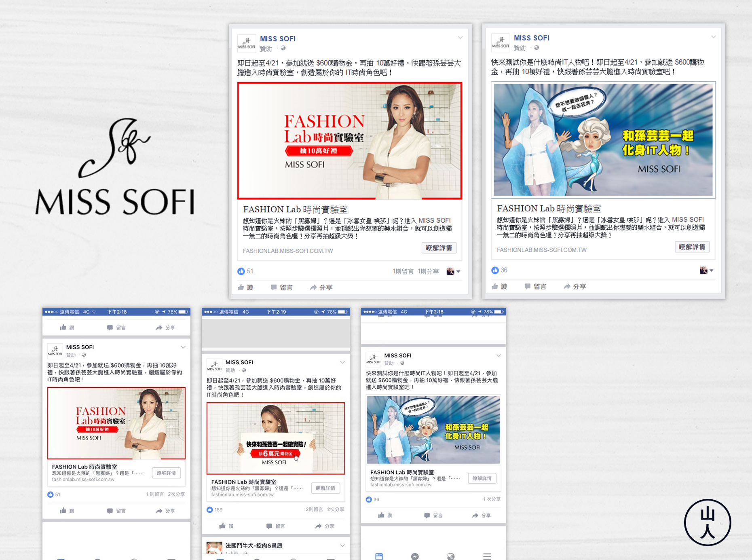The height and width of the screenshot is (560, 752).
Task: Tap 2則留言 on the 169-like phone post
Action: [314, 509]
